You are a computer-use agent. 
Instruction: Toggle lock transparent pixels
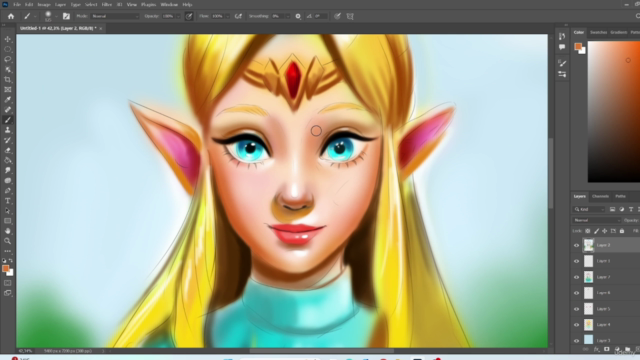588,231
